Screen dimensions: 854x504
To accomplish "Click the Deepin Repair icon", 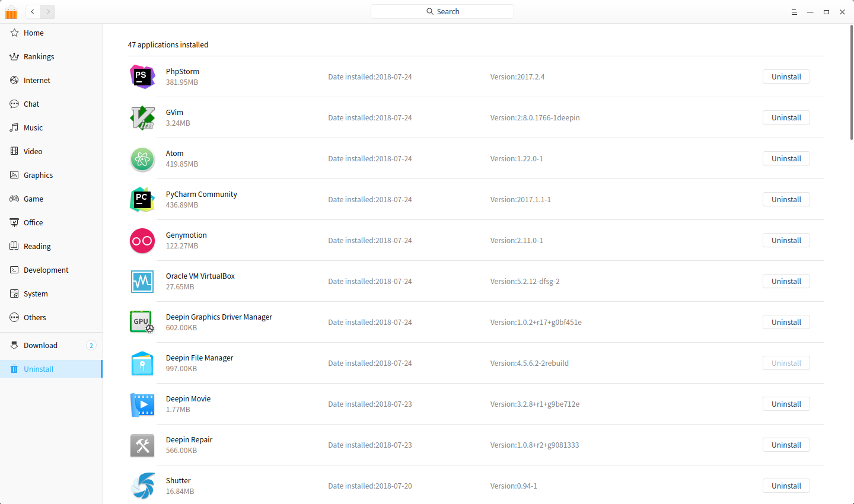I will (142, 445).
